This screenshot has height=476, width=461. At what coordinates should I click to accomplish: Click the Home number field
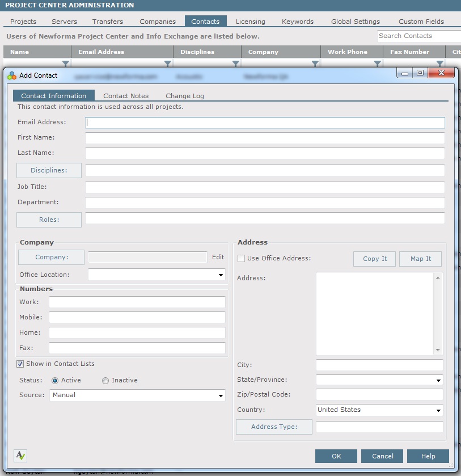137,332
